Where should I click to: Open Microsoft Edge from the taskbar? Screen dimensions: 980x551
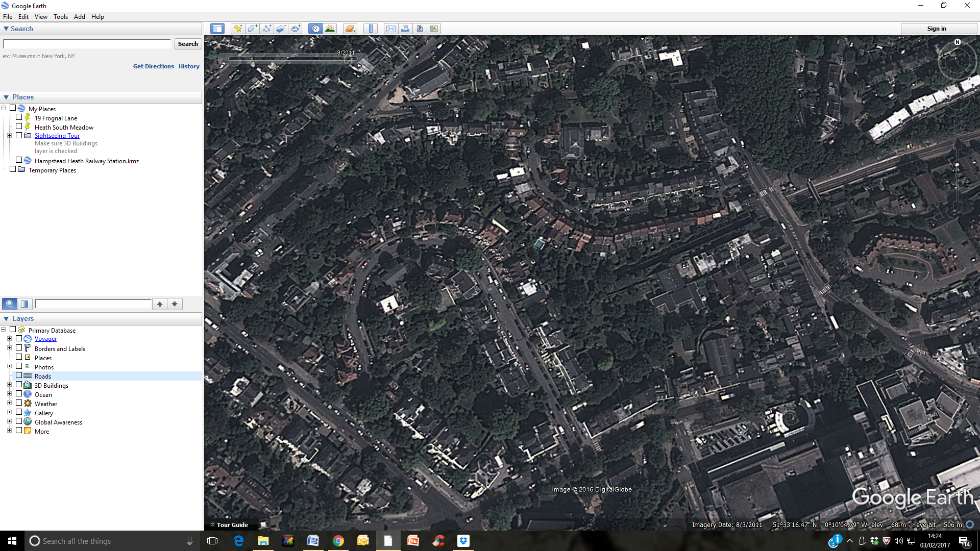[x=238, y=541]
